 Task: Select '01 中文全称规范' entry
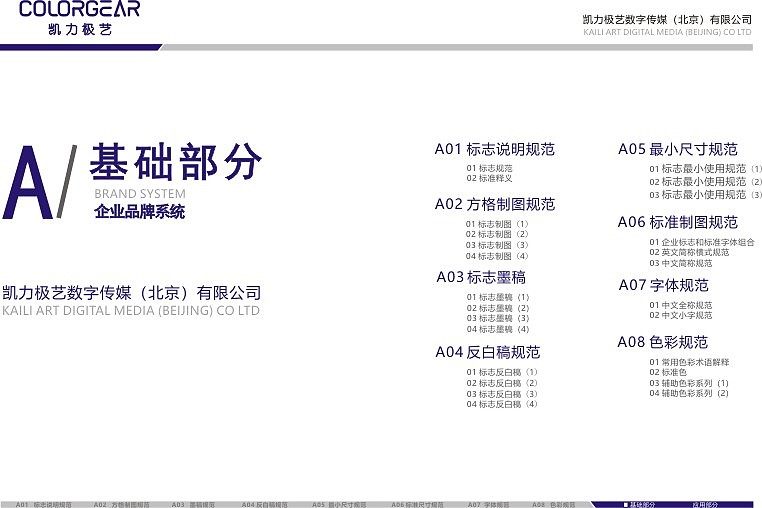(x=681, y=305)
